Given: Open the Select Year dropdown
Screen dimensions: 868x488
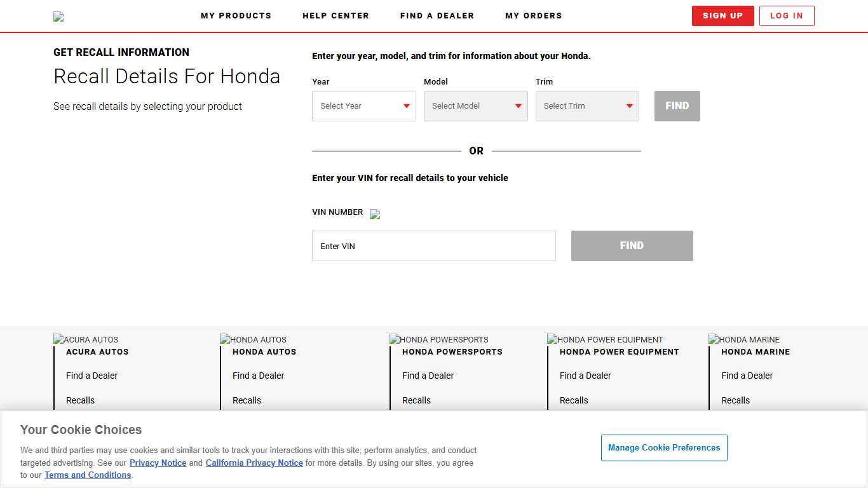Looking at the screenshot, I should pyautogui.click(x=363, y=106).
